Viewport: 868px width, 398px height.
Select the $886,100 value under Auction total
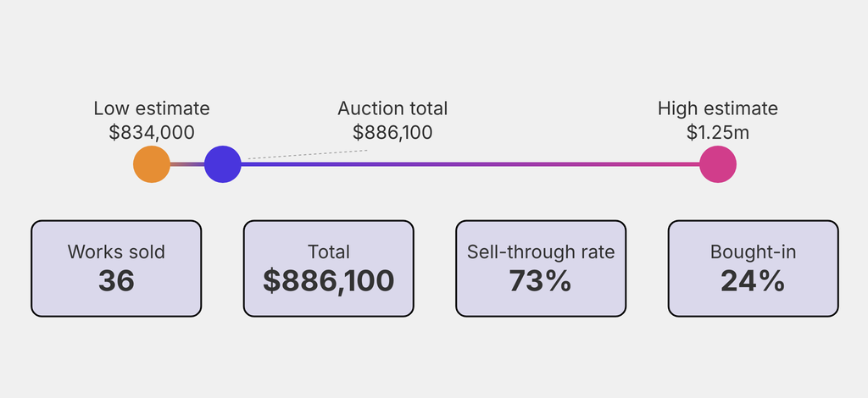392,132
